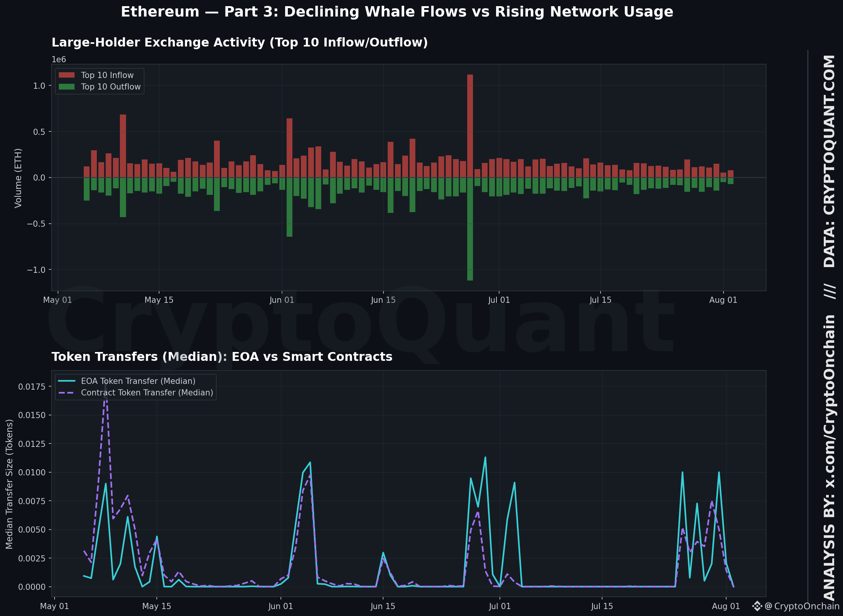
Task: Click the "0.5" tick on the volume axis
Action: pyautogui.click(x=39, y=132)
